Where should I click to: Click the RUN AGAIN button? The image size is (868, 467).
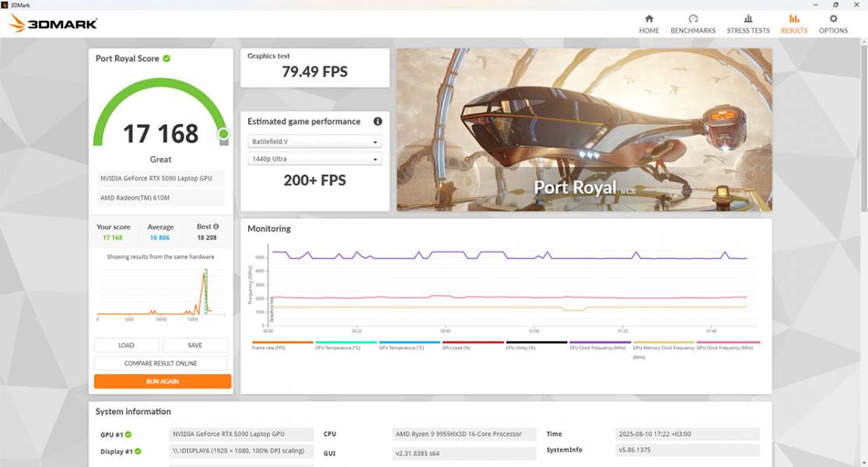[x=160, y=381]
